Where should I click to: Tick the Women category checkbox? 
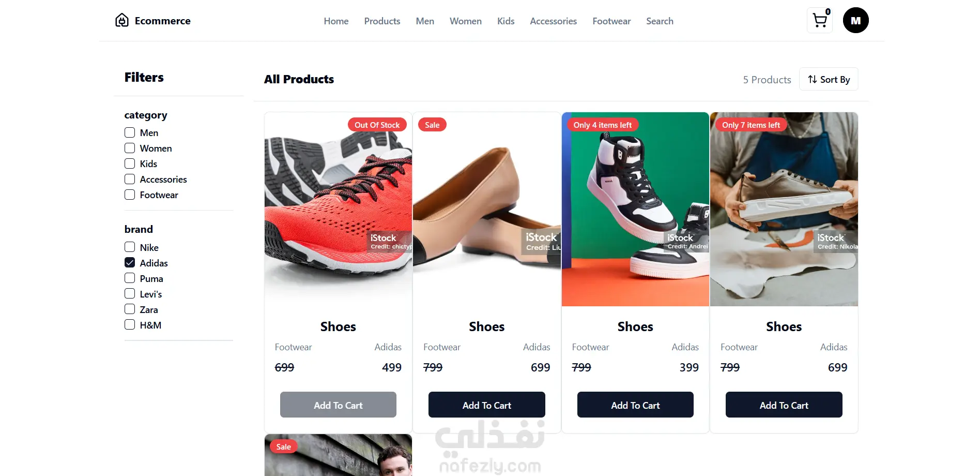point(130,148)
